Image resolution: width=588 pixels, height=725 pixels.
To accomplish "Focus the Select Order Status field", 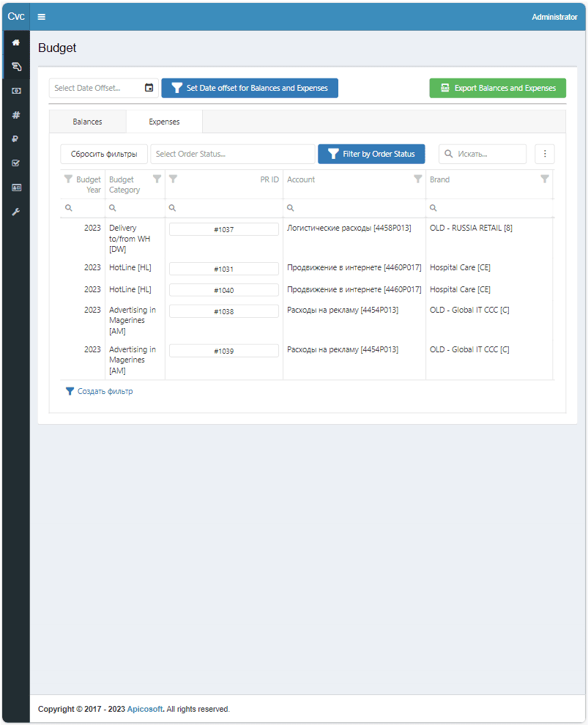I will (232, 154).
